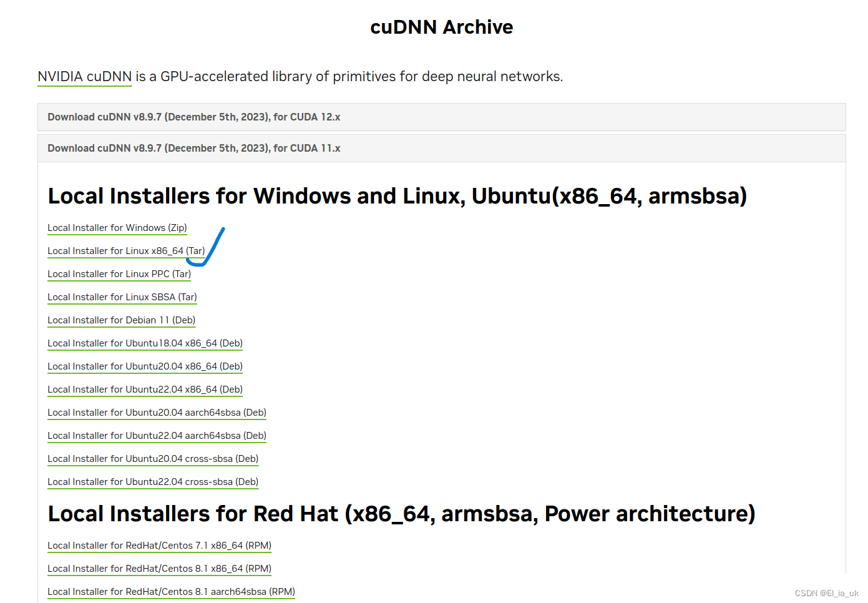Download the RedHat/Centos 8.1 aarch64sbsa RPM

click(x=171, y=591)
